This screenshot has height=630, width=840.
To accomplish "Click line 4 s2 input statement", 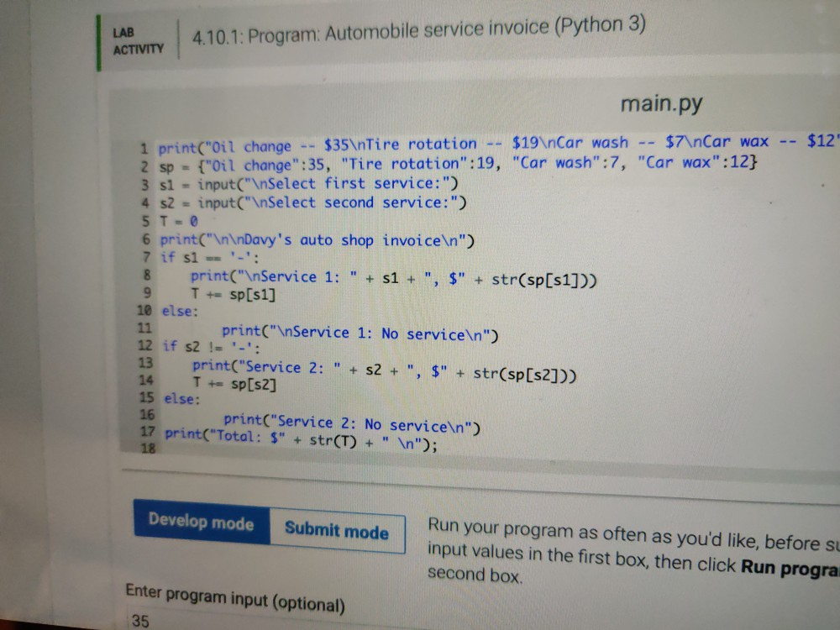I will (x=313, y=202).
